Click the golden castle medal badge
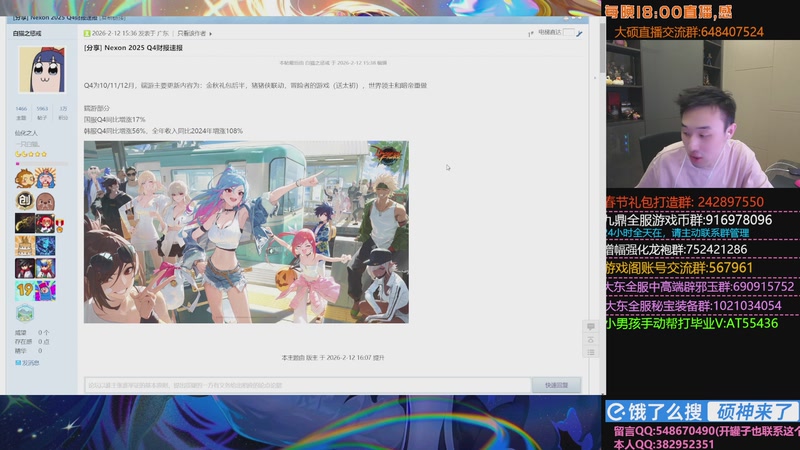800x450 pixels. click(24, 246)
